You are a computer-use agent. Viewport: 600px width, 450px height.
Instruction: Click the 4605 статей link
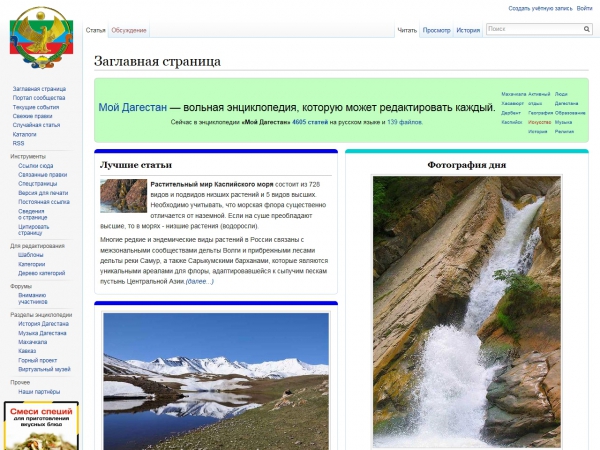(x=310, y=122)
